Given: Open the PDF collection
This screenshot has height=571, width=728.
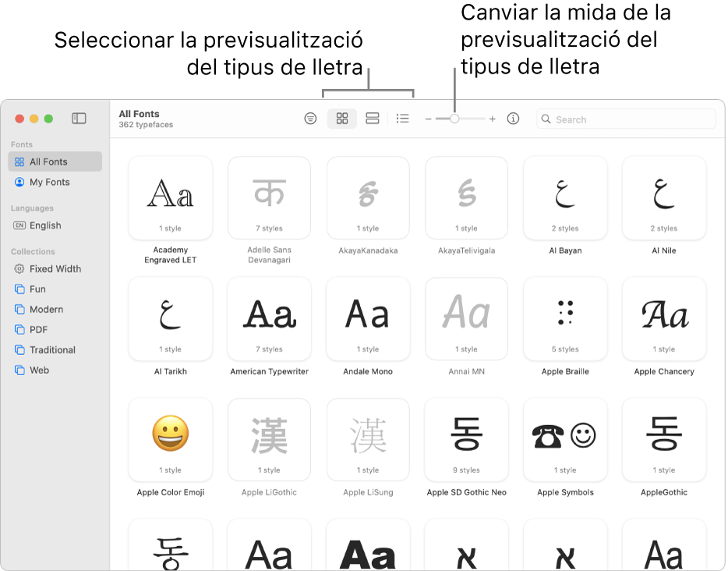Looking at the screenshot, I should click(55, 330).
